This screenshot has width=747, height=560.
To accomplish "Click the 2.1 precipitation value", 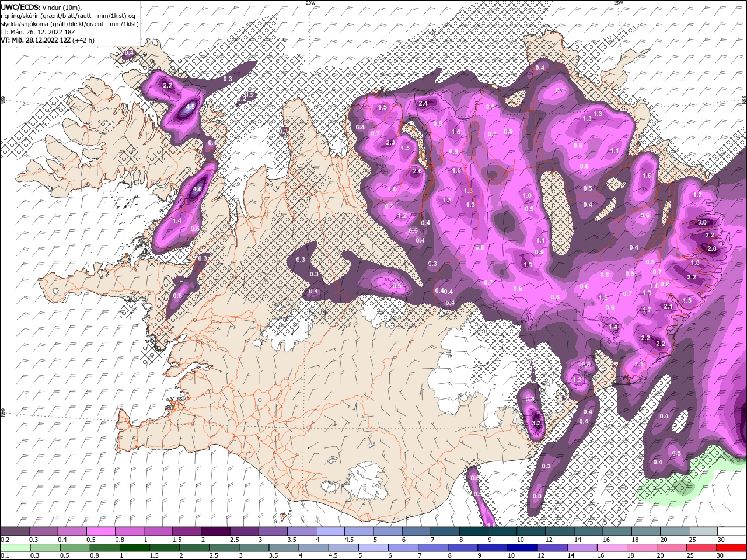I will tap(669, 307).
